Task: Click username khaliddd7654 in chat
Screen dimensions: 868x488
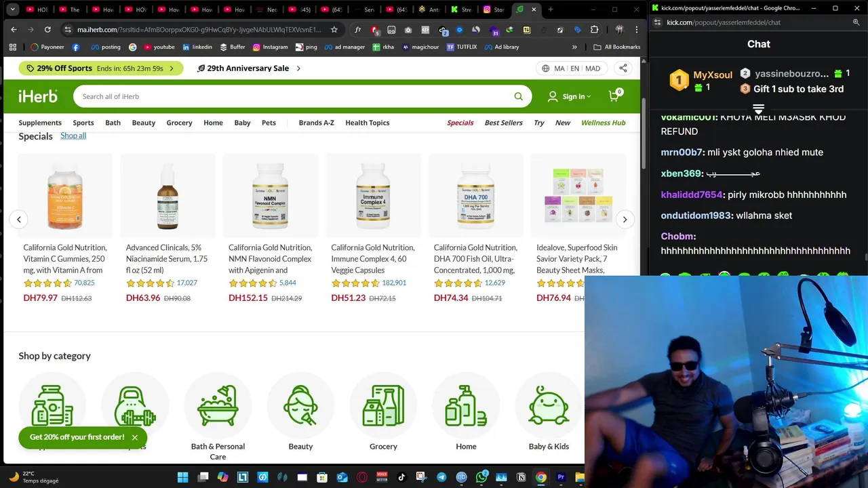Action: (692, 195)
